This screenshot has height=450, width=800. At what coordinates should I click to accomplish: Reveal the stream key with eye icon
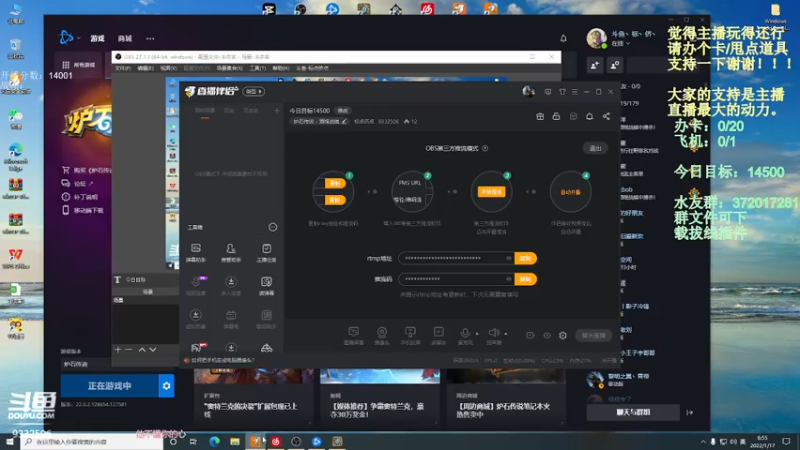[x=509, y=279]
